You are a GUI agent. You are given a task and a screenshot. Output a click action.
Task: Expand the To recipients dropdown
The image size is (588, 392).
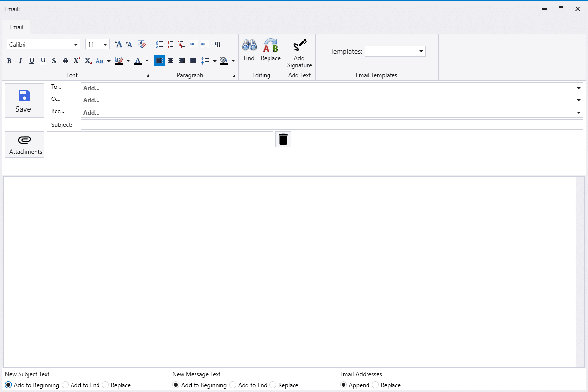pos(579,88)
